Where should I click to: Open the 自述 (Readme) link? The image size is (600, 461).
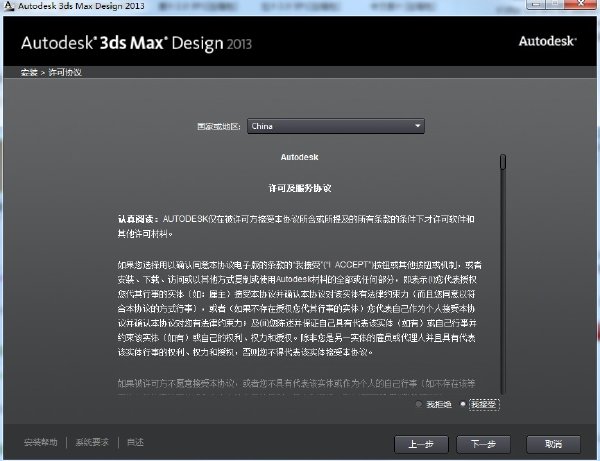135,442
